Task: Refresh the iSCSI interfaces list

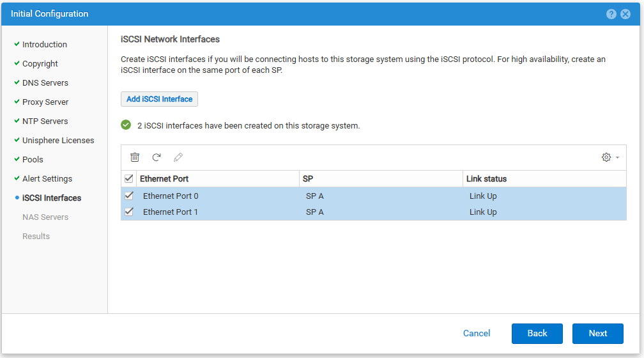Action: [x=157, y=157]
